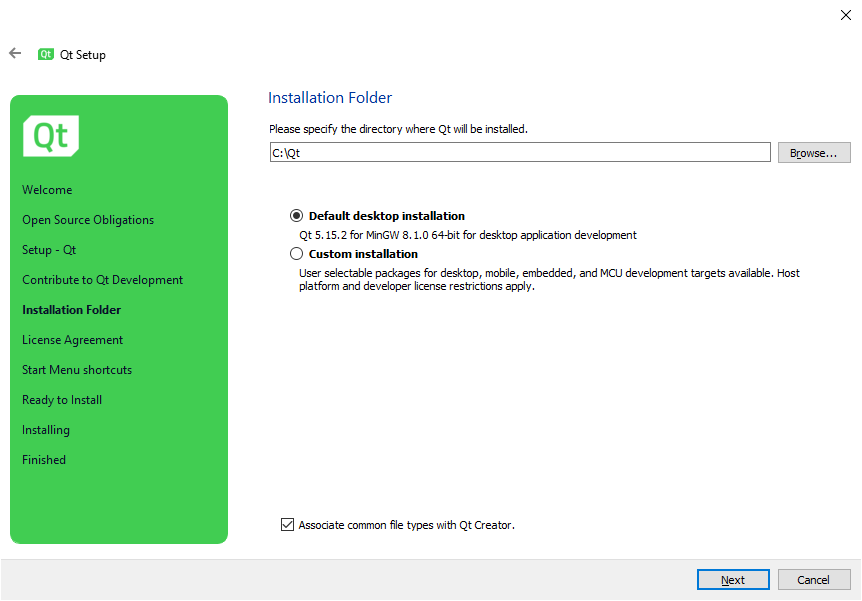The image size is (862, 601).
Task: Click 'Please specify the directory' instruction text
Action: (398, 129)
